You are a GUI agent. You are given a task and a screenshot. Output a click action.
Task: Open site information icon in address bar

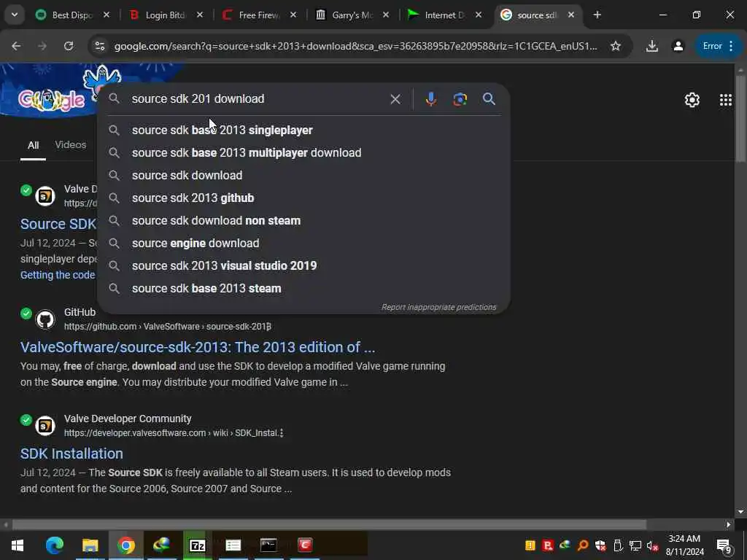click(x=99, y=46)
